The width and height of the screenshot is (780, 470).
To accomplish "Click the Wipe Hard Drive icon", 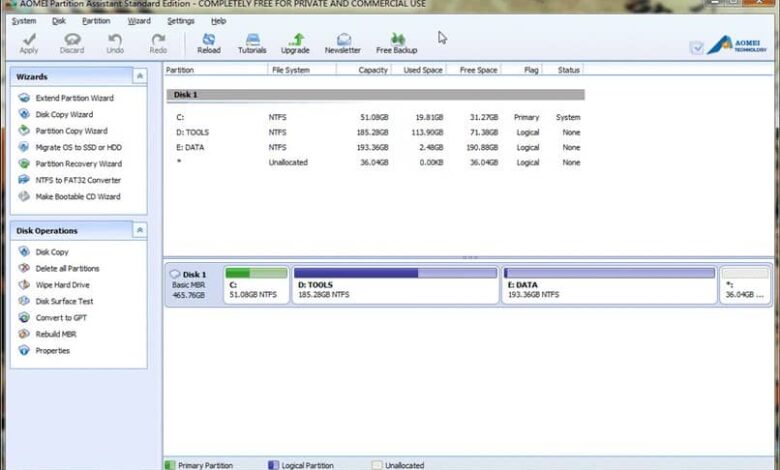I will pos(24,284).
